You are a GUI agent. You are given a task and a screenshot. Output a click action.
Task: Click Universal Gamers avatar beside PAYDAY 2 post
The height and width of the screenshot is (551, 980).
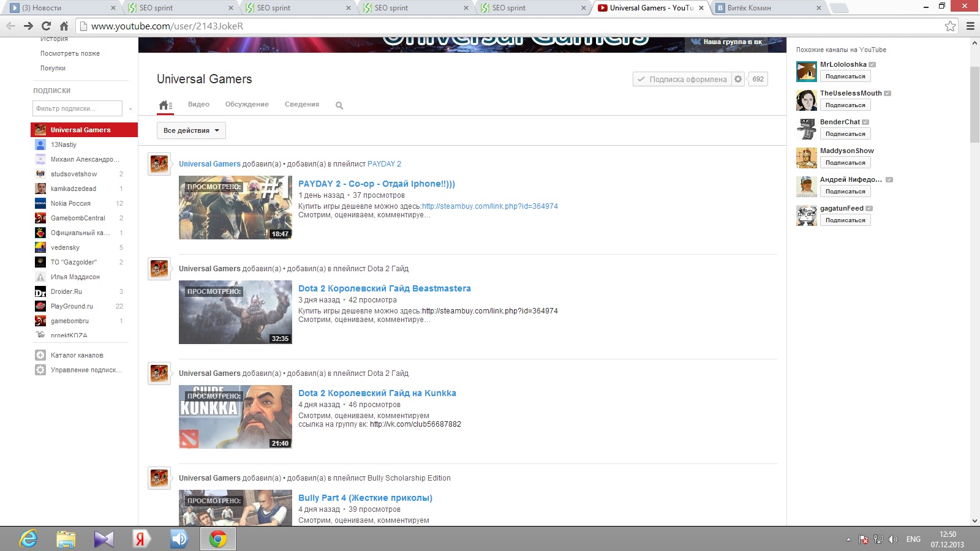(159, 163)
